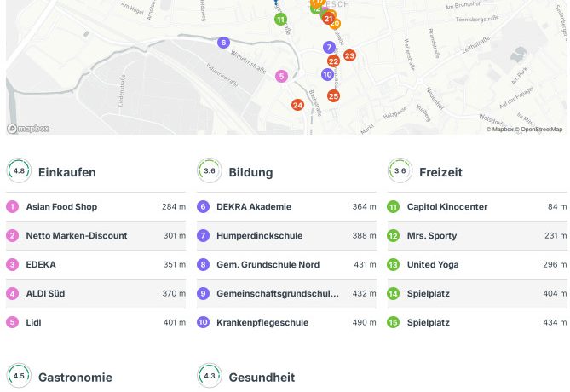570x392 pixels.
Task: Click list bullet 2 for Netto Marken-Discount
Action: click(13, 236)
